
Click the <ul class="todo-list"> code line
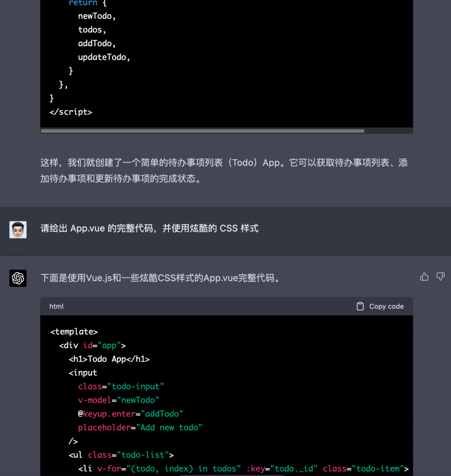(x=121, y=455)
